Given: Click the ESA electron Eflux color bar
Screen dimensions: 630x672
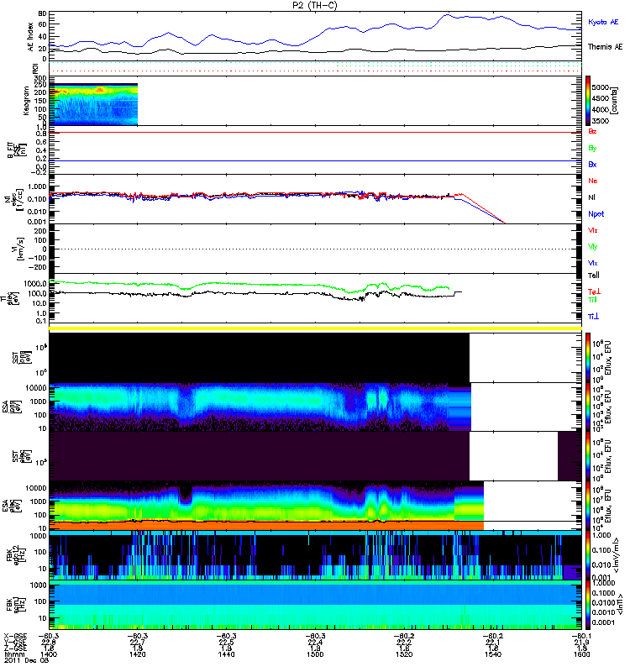Looking at the screenshot, I should [588, 506].
